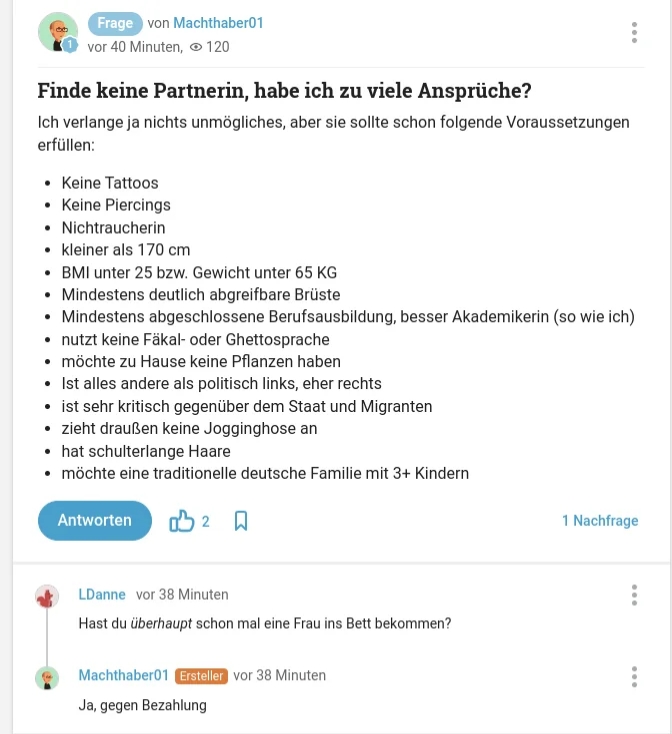Open Machthaber01's username link in the reply

coord(124,675)
